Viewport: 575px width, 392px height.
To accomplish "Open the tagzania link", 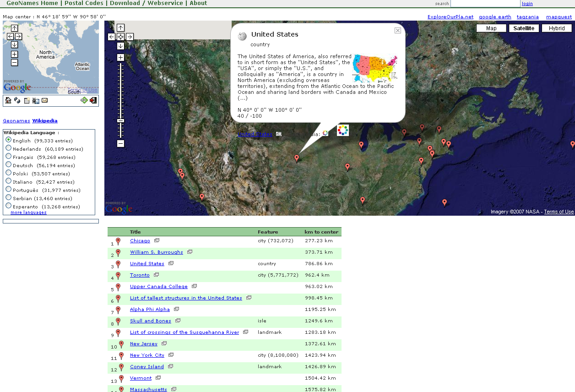I will tap(528, 17).
